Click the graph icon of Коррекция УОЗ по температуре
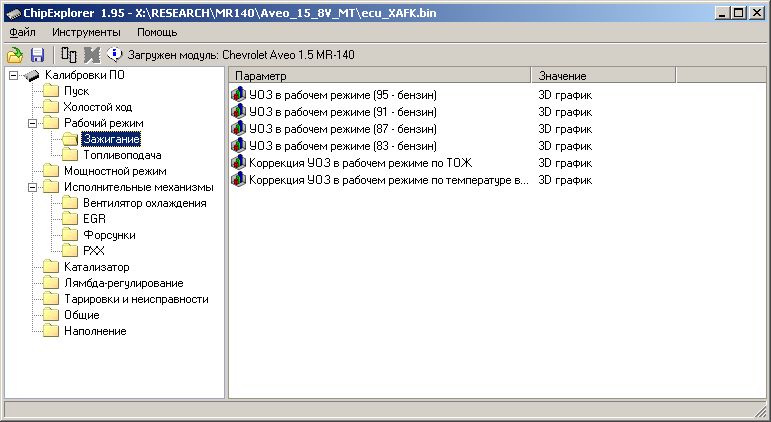The width and height of the screenshot is (771, 422). click(238, 180)
